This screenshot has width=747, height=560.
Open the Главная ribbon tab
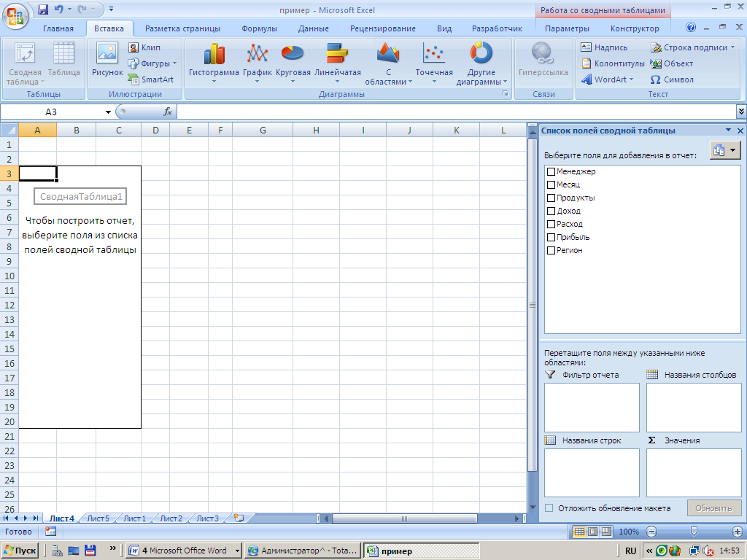[58, 28]
